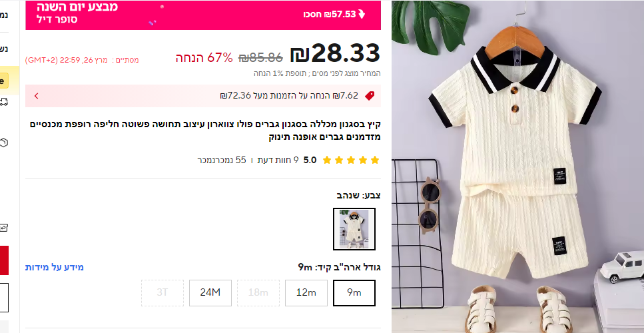Choose the ivory color swatch thumbnail
This screenshot has width=644, height=333.
coord(354,229)
